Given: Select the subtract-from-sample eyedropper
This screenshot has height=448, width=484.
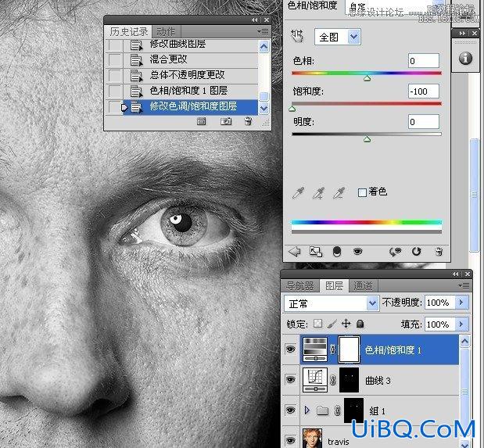Looking at the screenshot, I should point(339,192).
